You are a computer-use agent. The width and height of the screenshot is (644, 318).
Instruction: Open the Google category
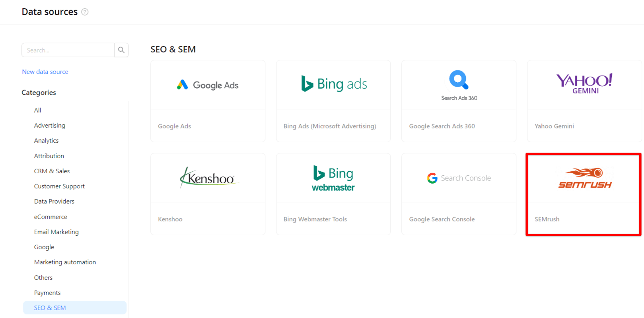pyautogui.click(x=44, y=247)
